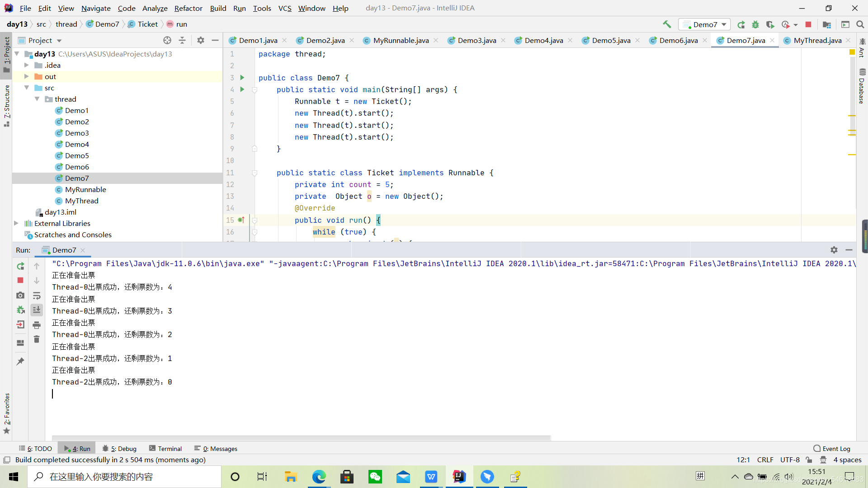The width and height of the screenshot is (868, 488).
Task: Open the Terminal tool window tab
Action: [x=165, y=449]
